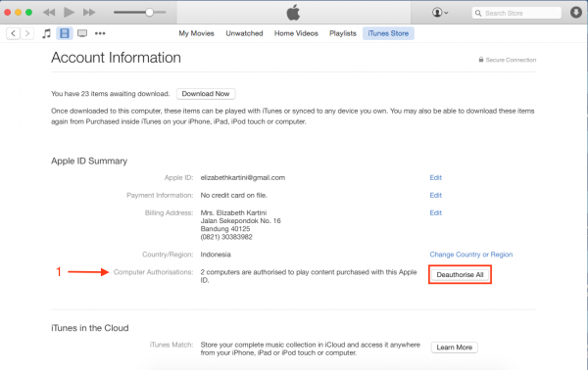The width and height of the screenshot is (588, 370).
Task: Click the Apple logo in the display
Action: [293, 13]
